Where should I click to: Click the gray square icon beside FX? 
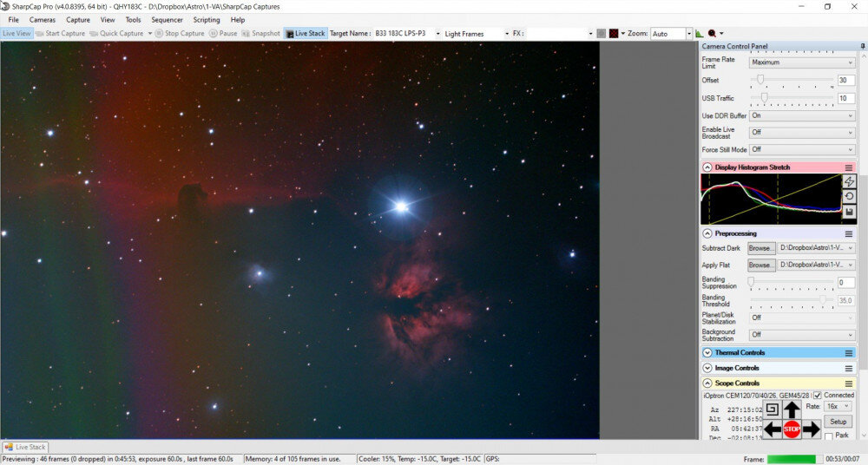tap(602, 33)
